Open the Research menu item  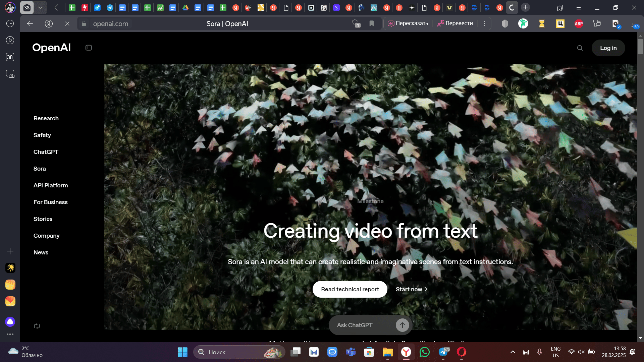tap(46, 118)
